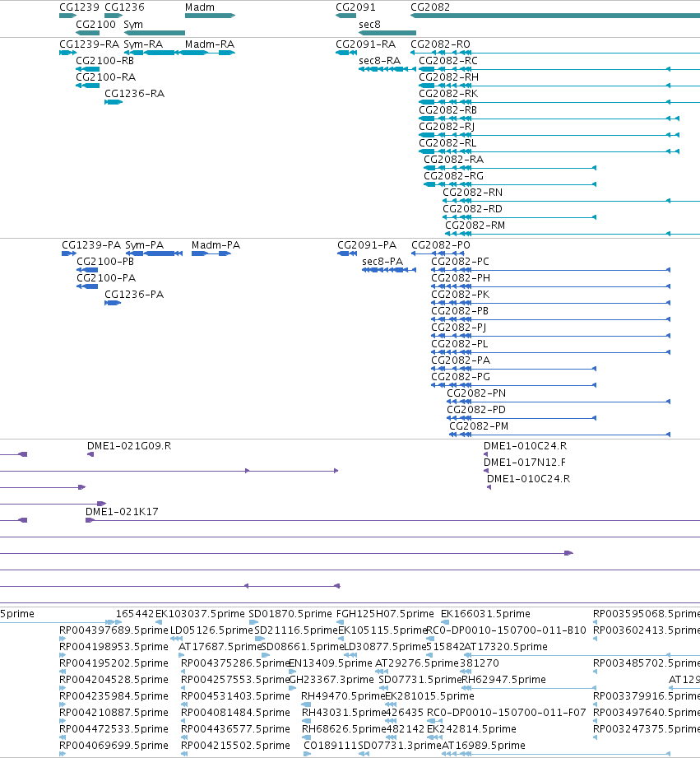Screen dimensions: 700x758
Task: Click the CG2082 gene label
Action: click(x=430, y=7)
